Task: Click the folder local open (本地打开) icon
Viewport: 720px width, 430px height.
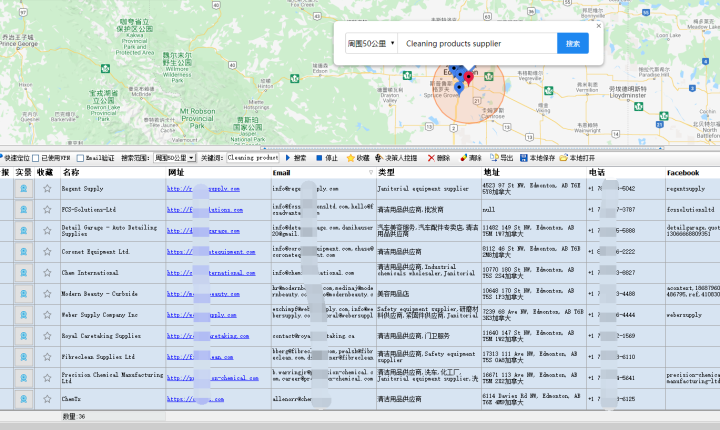Action: click(563, 158)
